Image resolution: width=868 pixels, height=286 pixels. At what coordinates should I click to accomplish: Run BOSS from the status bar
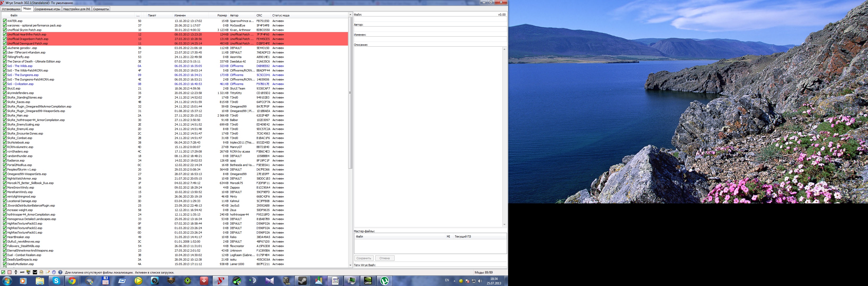tap(22, 272)
